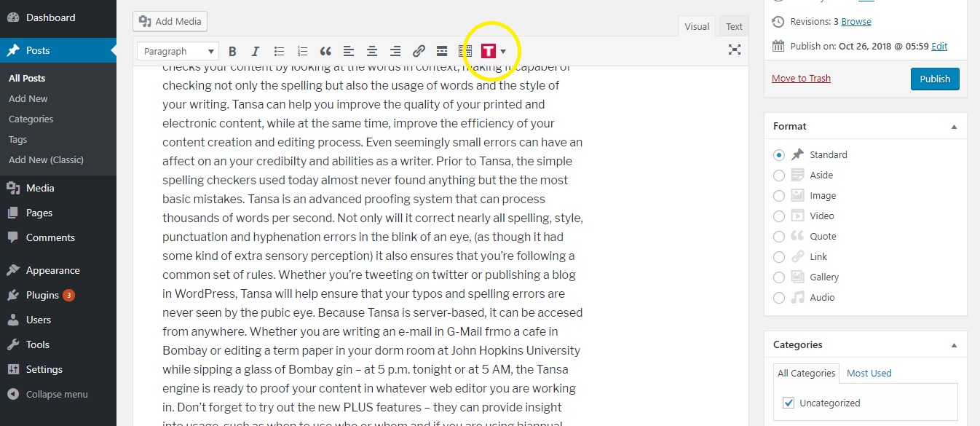Select Link post format

click(x=779, y=256)
